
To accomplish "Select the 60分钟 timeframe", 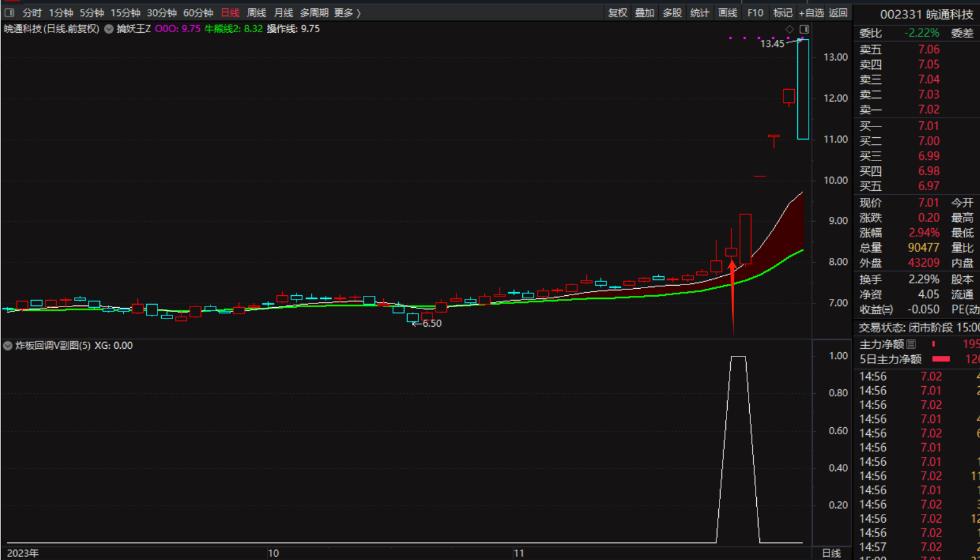I will pyautogui.click(x=198, y=13).
